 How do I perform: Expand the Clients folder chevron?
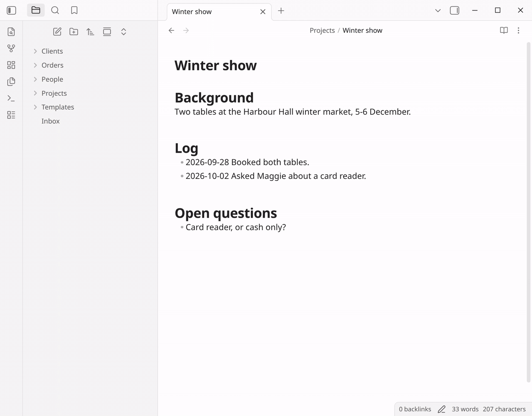[35, 51]
